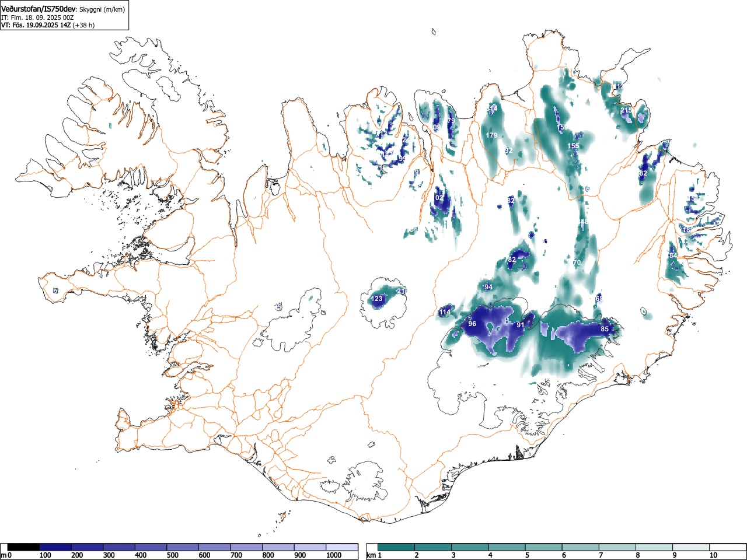Pick the 500–600 m legend swatch
The width and height of the screenshot is (747, 560).
pos(183,547)
